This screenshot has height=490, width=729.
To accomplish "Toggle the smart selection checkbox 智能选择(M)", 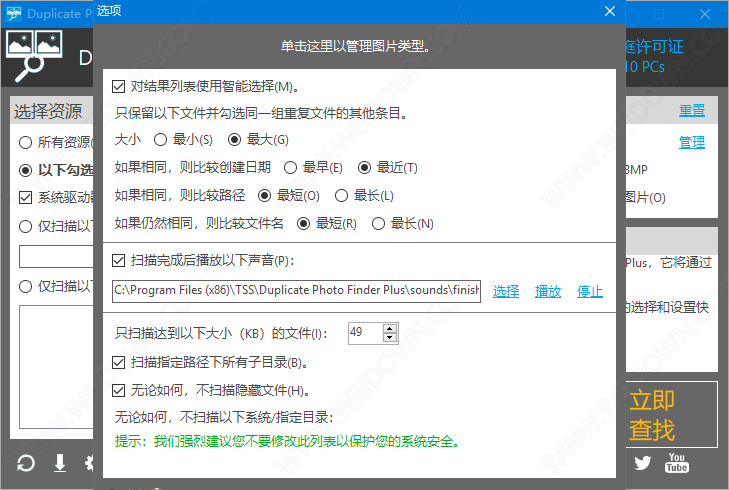I will click(120, 87).
